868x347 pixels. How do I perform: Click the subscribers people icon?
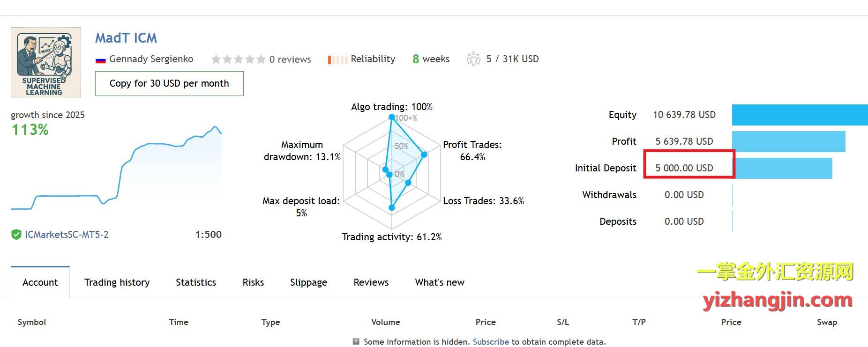pyautogui.click(x=473, y=59)
